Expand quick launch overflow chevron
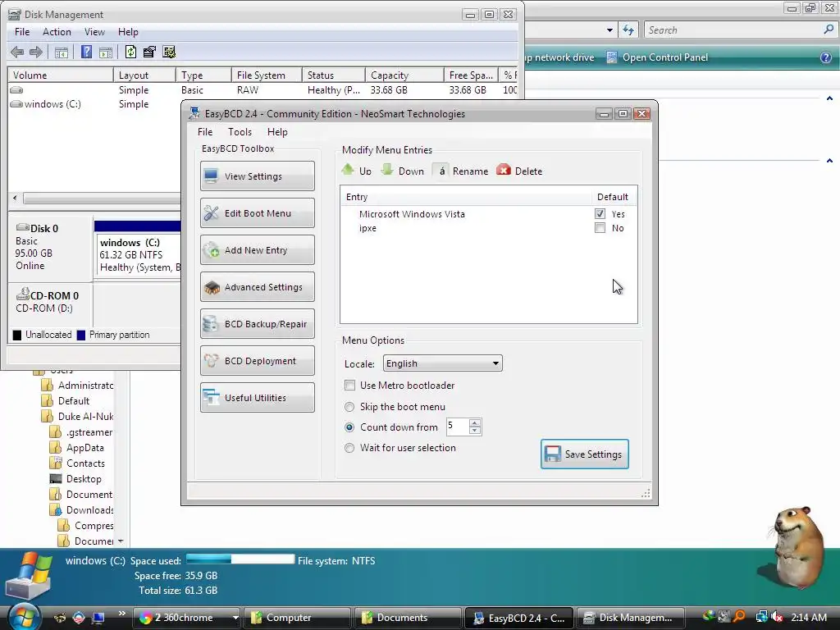Screen dimensions: 840x630 point(122,614)
